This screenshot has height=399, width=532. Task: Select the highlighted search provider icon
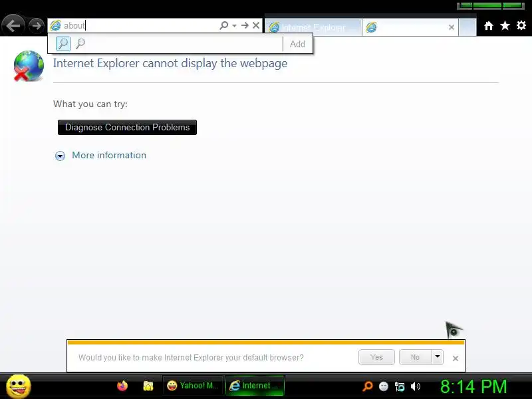coord(63,44)
